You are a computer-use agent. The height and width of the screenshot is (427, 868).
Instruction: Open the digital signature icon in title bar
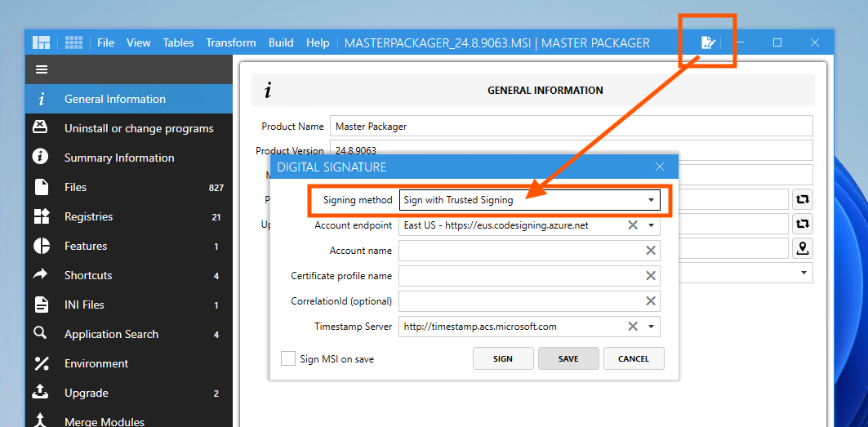tap(709, 42)
